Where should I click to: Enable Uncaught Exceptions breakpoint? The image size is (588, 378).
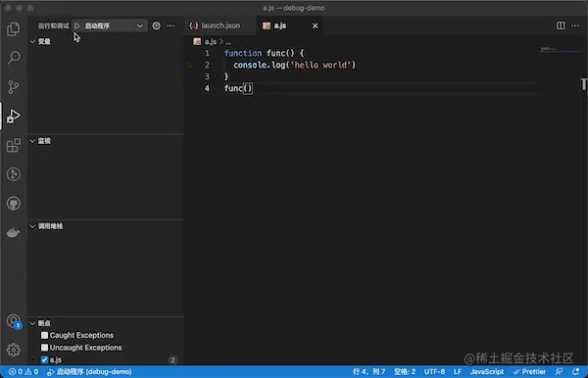[x=45, y=348]
